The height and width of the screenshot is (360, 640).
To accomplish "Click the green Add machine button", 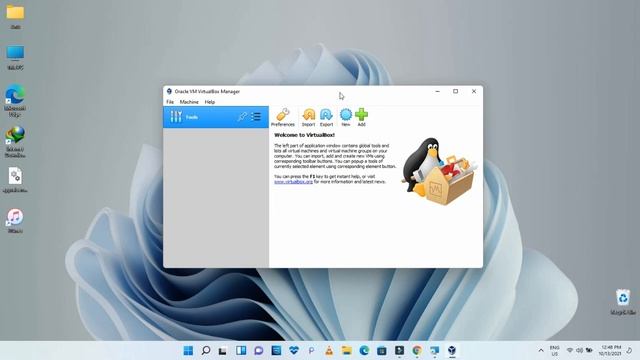I will pos(361,117).
